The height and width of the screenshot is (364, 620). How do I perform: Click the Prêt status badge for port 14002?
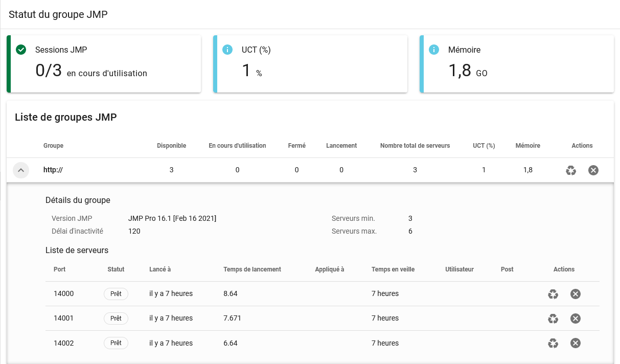click(x=116, y=343)
